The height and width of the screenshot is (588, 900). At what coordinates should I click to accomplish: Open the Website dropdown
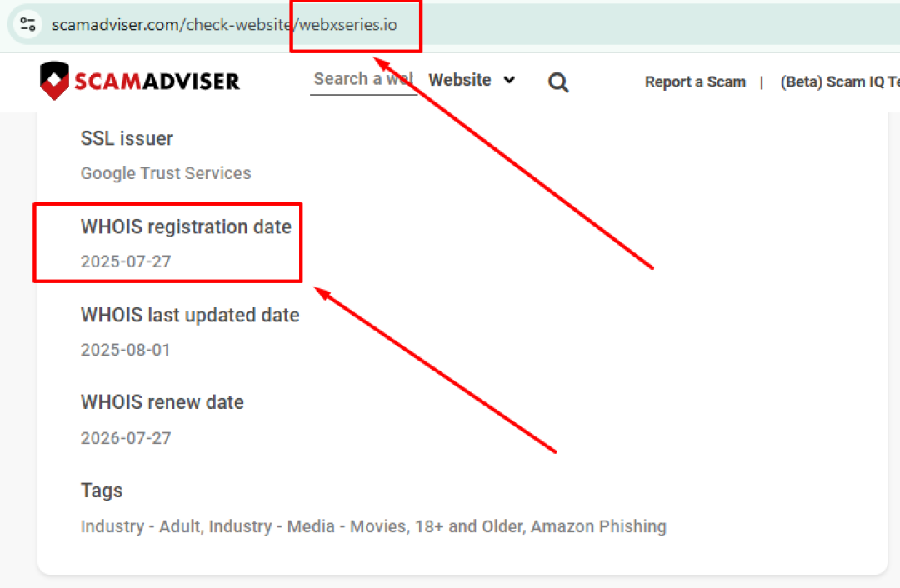[472, 80]
